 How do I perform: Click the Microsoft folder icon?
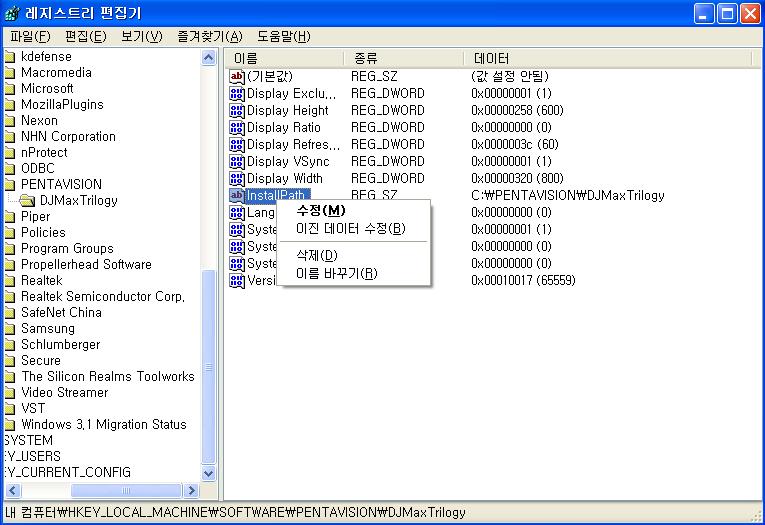coord(10,89)
